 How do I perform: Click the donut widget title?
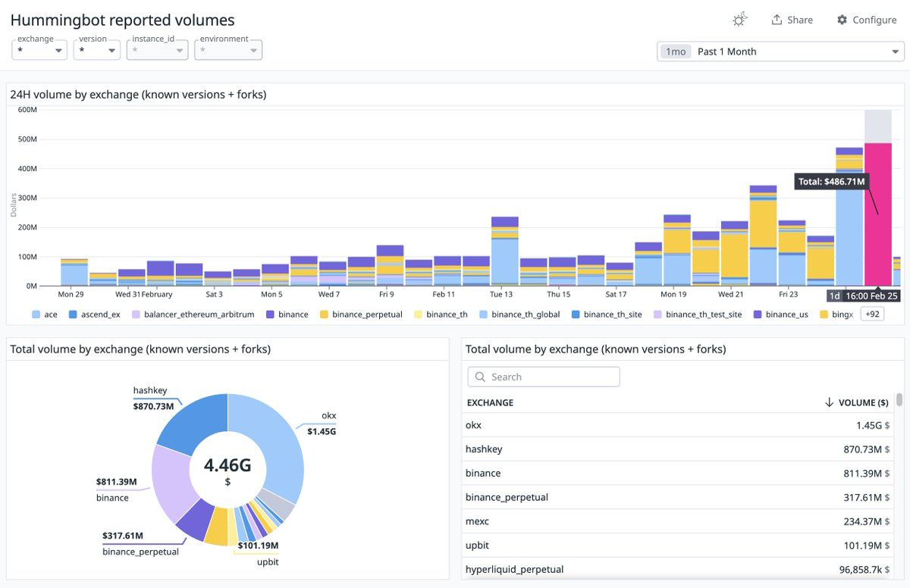[140, 349]
